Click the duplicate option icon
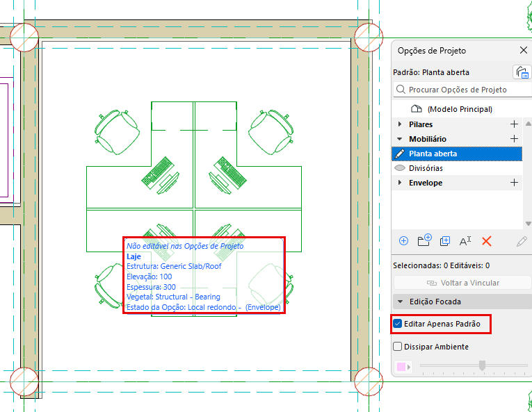Screen dimensions: 532x412 pyautogui.click(x=445, y=241)
